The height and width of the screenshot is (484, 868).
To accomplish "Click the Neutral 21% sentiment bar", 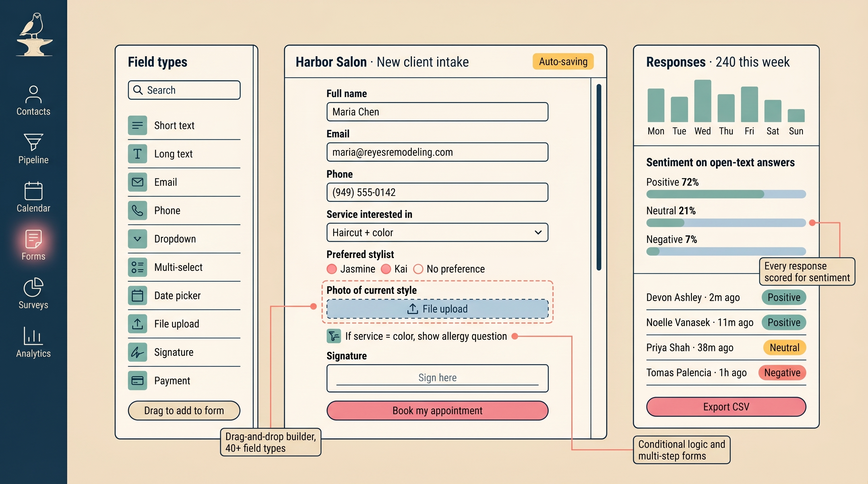I will pos(726,222).
